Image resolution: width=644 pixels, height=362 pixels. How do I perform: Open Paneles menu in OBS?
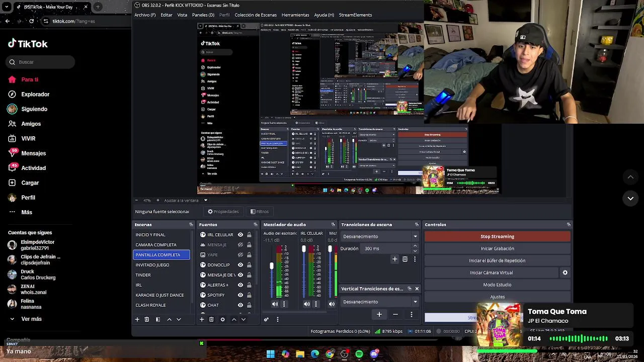pyautogui.click(x=203, y=15)
